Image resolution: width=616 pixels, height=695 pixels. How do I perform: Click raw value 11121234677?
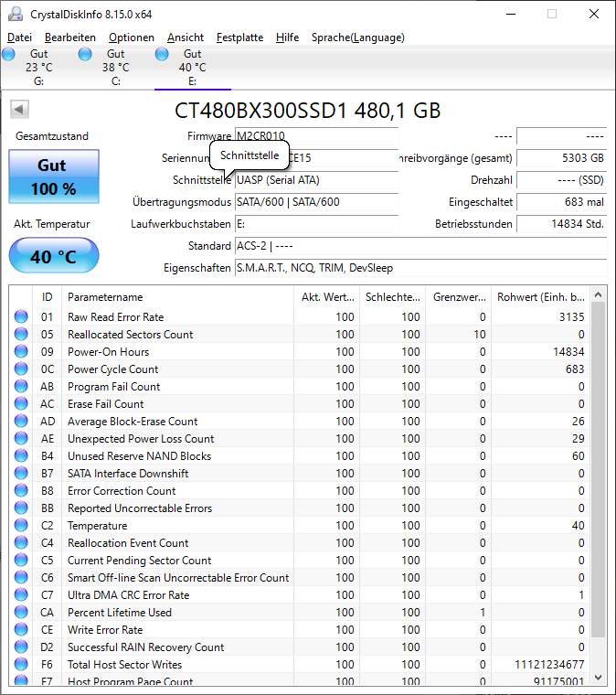[549, 665]
